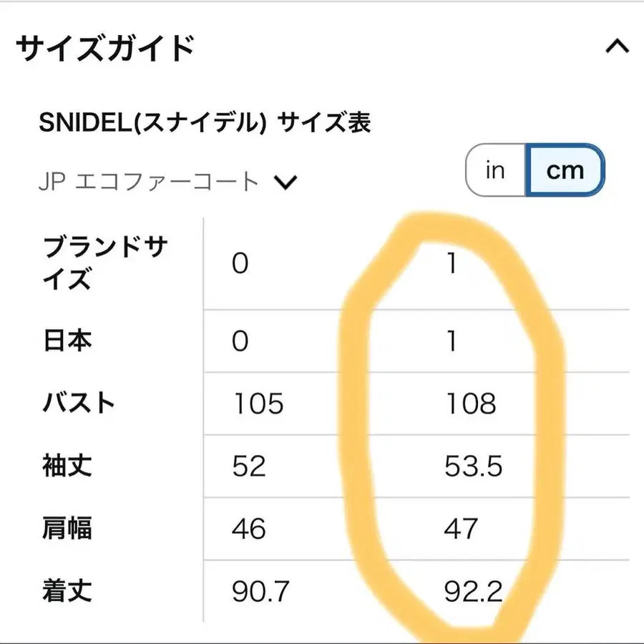The image size is (644, 644).
Task: Click the 日本 size row heading
Action: click(x=64, y=342)
